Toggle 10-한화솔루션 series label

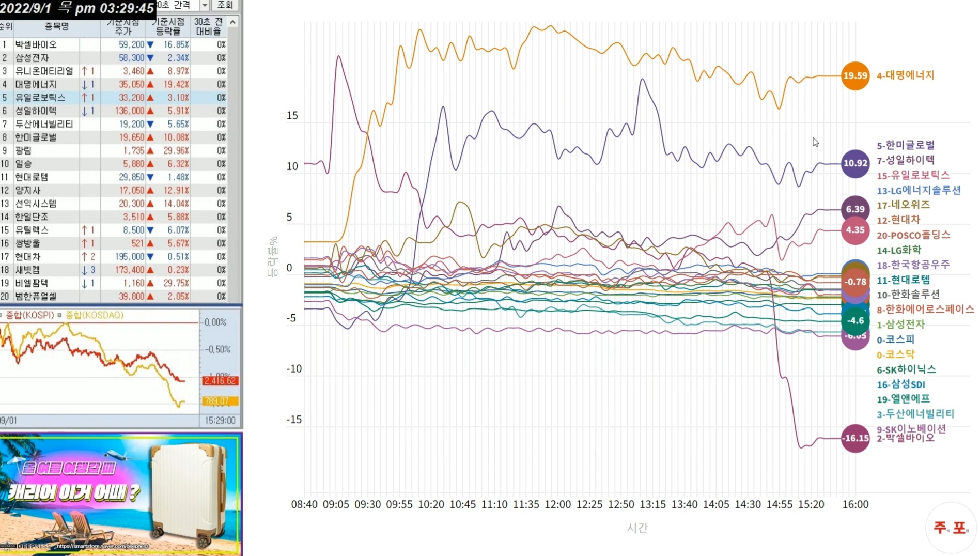[x=908, y=295]
